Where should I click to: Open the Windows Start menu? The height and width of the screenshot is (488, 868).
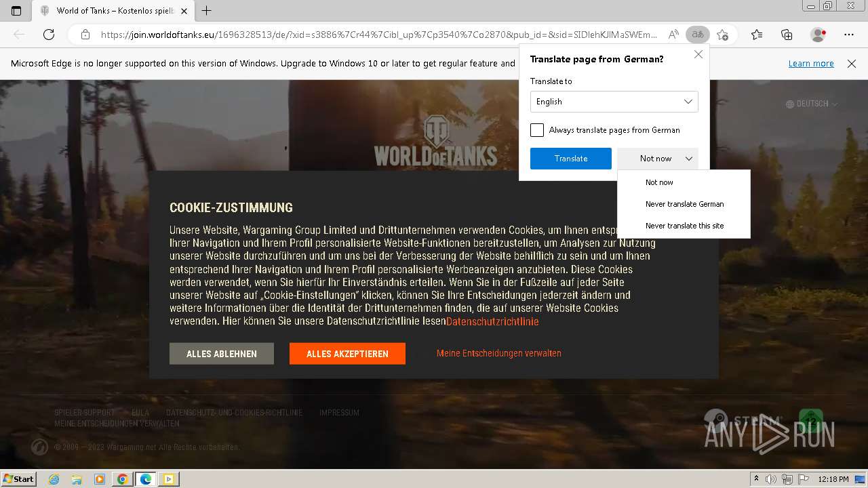pyautogui.click(x=18, y=479)
